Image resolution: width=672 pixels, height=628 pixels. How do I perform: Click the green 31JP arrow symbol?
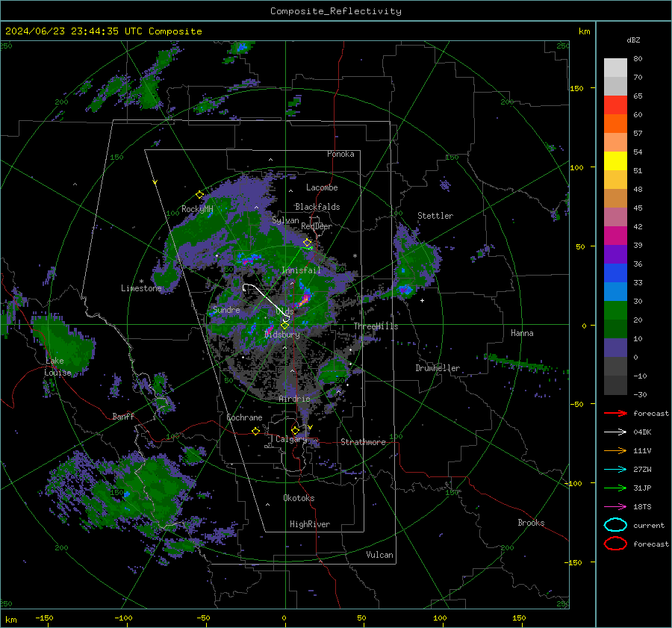[615, 488]
